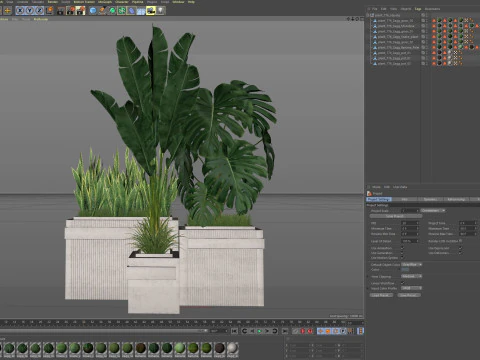The height and width of the screenshot is (360, 480).
Task: Click the Light icon in the toolbar
Action: tap(161, 11)
